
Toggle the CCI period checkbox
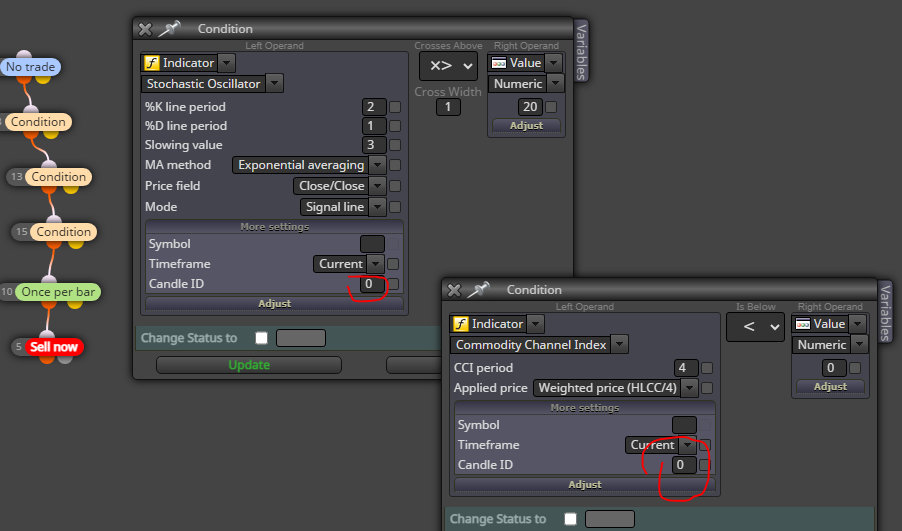point(707,368)
